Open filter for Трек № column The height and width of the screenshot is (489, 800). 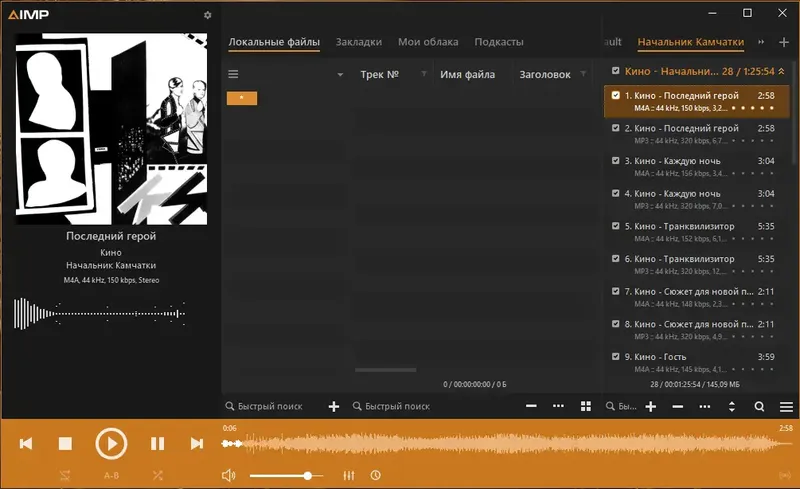pos(423,74)
